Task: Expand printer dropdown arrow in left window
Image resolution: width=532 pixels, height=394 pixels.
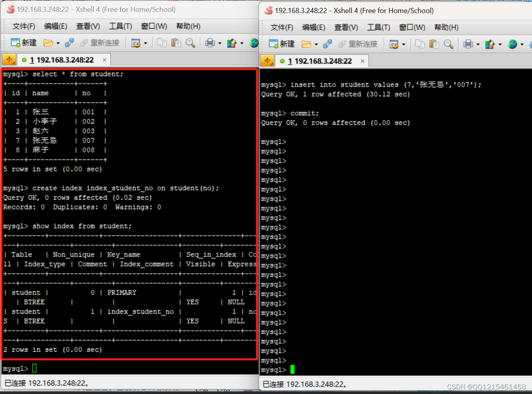Action: [220, 43]
